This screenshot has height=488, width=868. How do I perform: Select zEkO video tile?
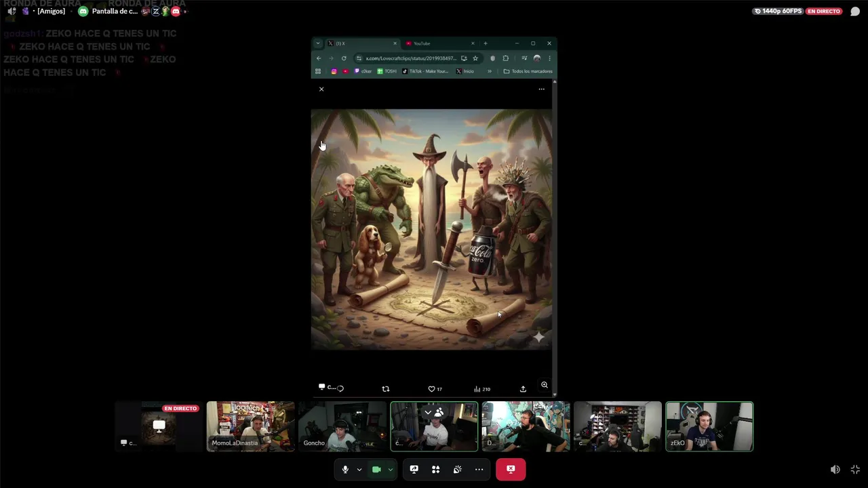click(709, 426)
